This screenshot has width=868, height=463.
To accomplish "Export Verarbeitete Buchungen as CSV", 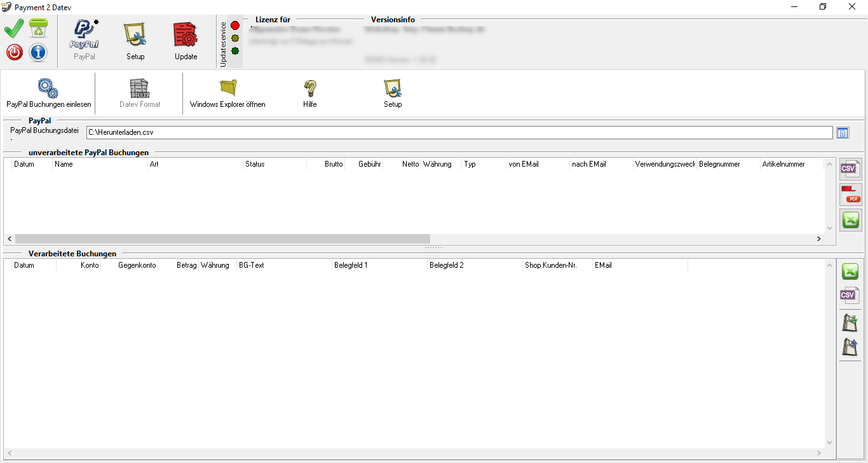I will coord(850,296).
